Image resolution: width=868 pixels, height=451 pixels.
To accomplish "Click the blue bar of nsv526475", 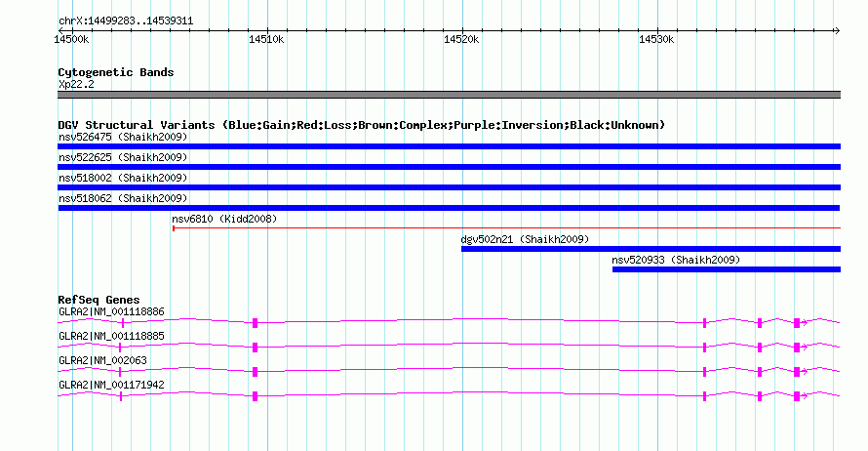I will pos(449,146).
